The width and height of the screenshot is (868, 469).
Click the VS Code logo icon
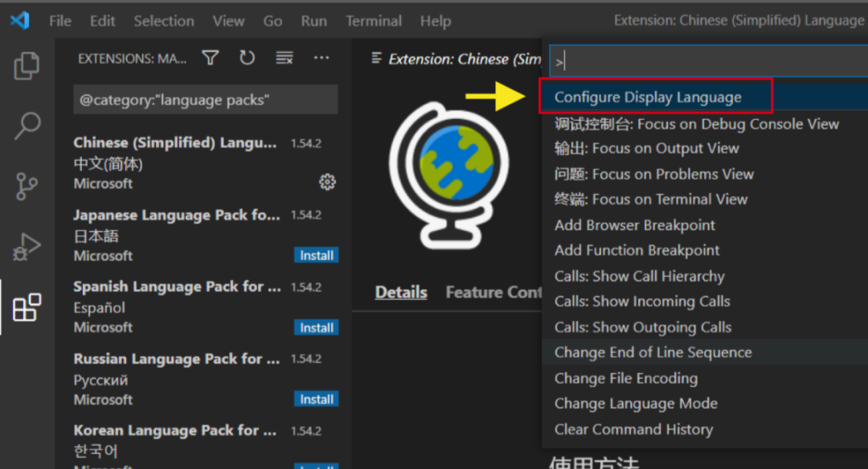pos(20,20)
